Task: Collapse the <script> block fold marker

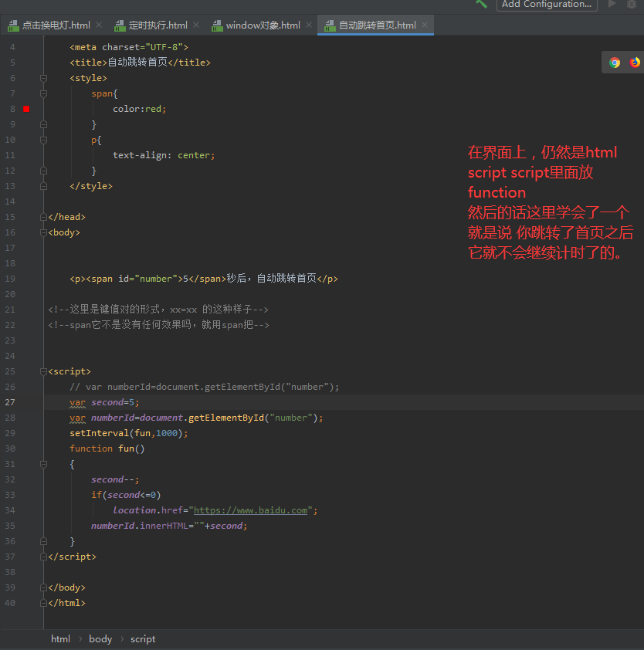Action: pos(43,371)
